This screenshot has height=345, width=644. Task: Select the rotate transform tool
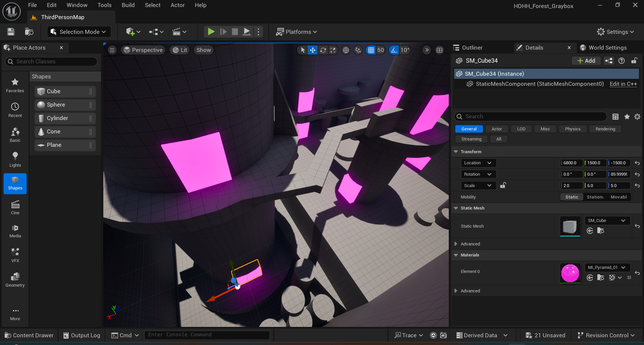323,50
